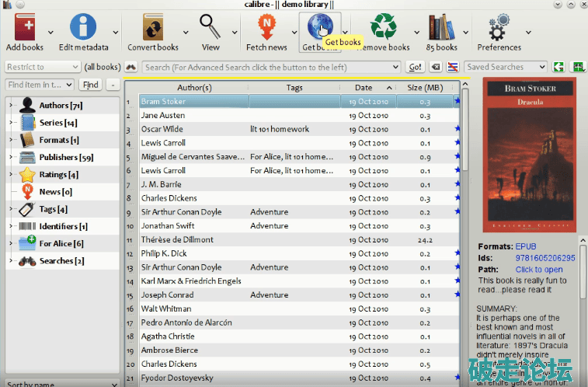Toggle search result highlighting flag icon

[x=452, y=68]
